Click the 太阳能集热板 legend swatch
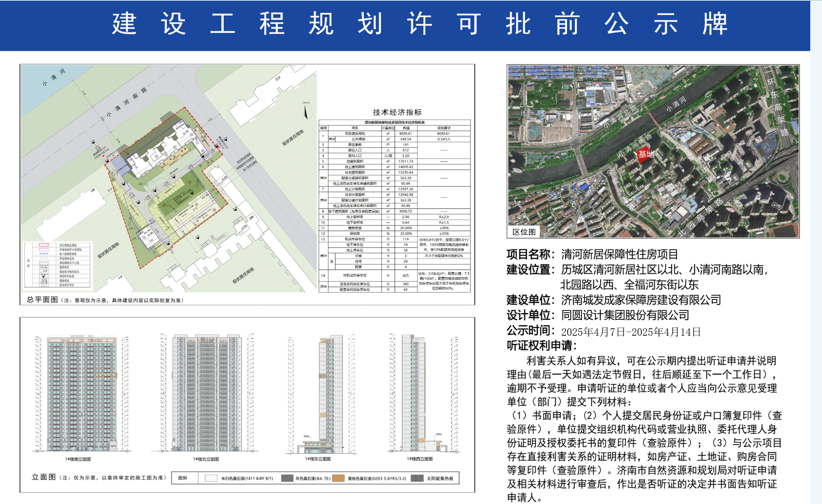 coord(417,478)
